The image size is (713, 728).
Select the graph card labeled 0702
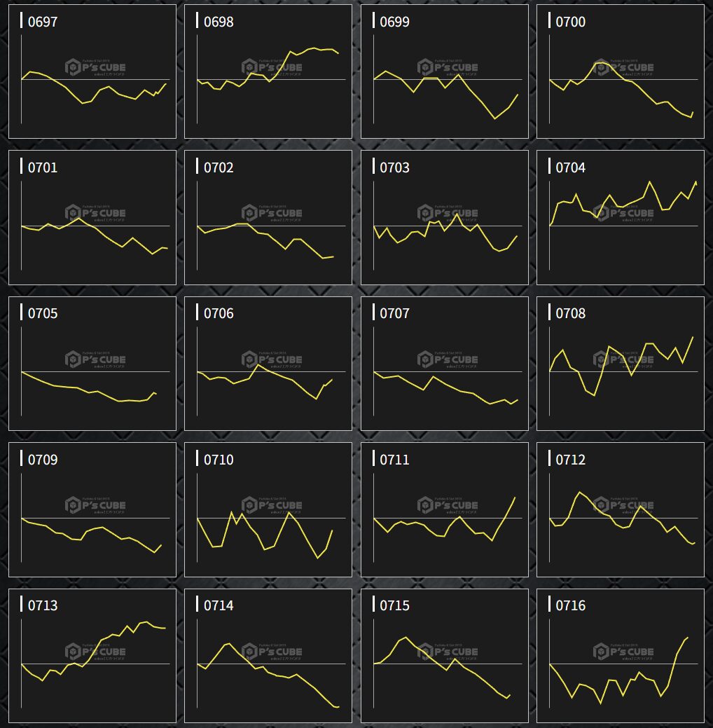268,217
